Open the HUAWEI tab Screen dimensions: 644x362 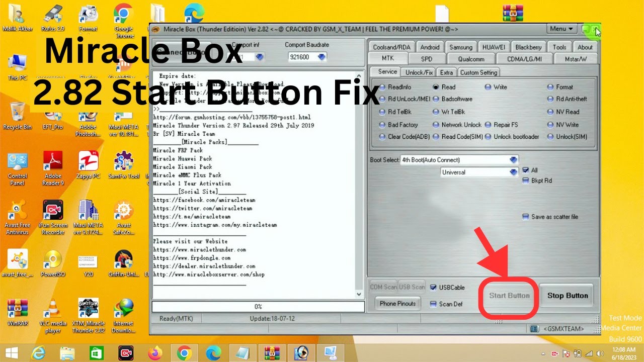pos(494,47)
